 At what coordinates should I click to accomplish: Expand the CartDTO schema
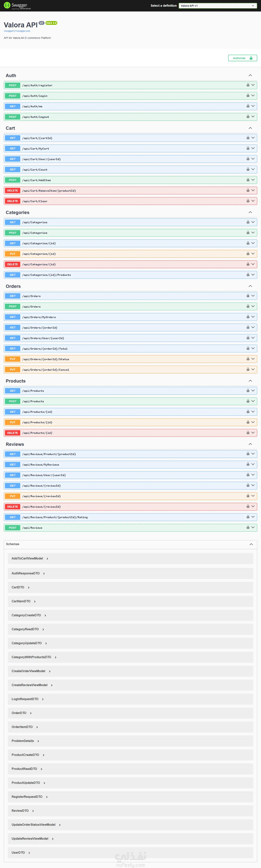pos(21,587)
